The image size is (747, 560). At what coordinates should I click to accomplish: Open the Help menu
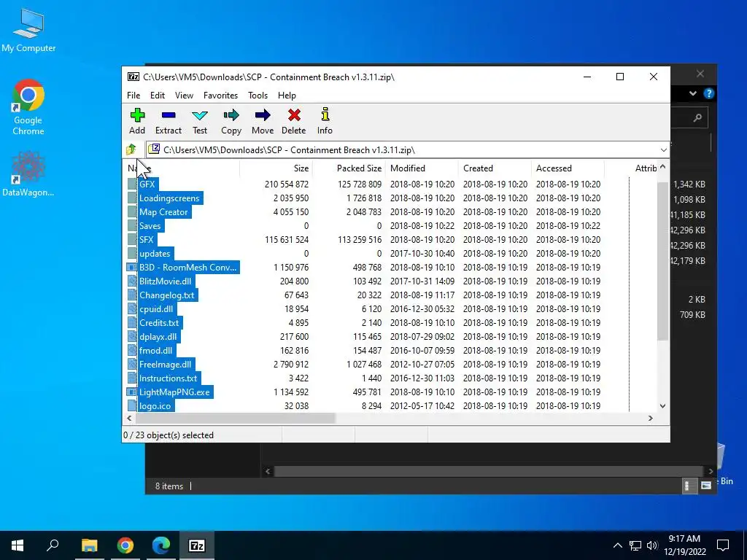tap(287, 96)
